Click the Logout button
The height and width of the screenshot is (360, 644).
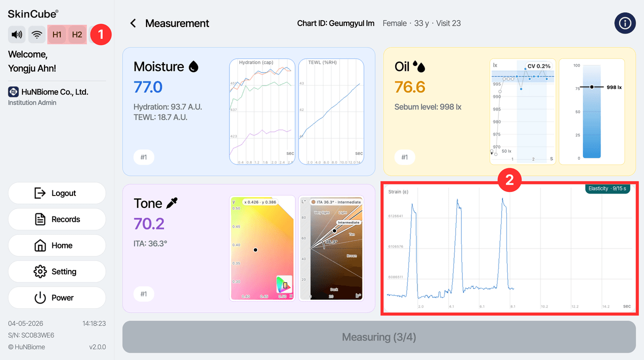(57, 193)
